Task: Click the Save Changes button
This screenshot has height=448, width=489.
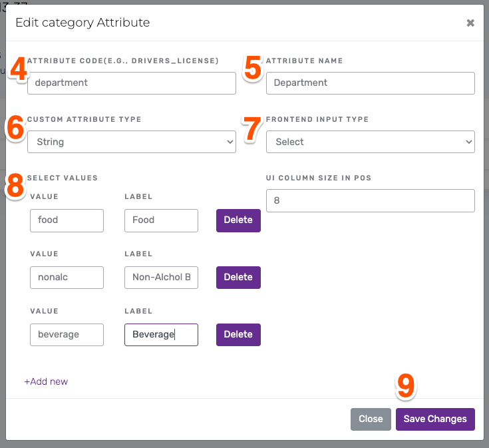Action: point(435,419)
